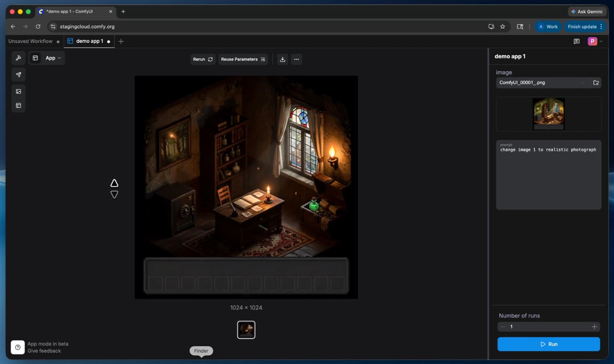Open the folder upload icon next to image field

596,82
